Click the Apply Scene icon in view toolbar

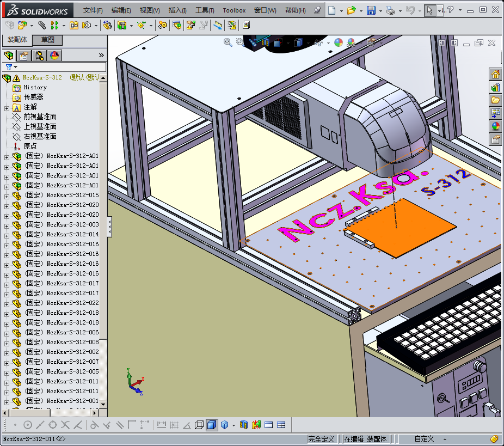point(351,42)
